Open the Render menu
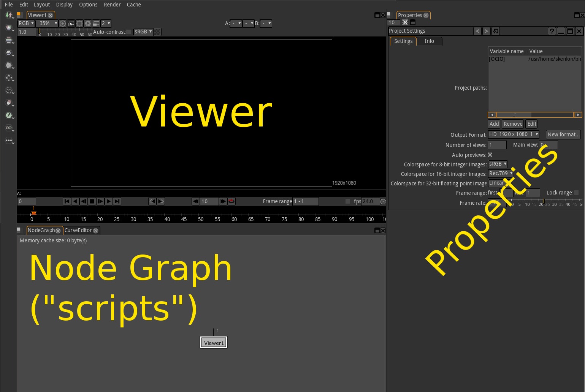585x392 pixels. point(112,5)
